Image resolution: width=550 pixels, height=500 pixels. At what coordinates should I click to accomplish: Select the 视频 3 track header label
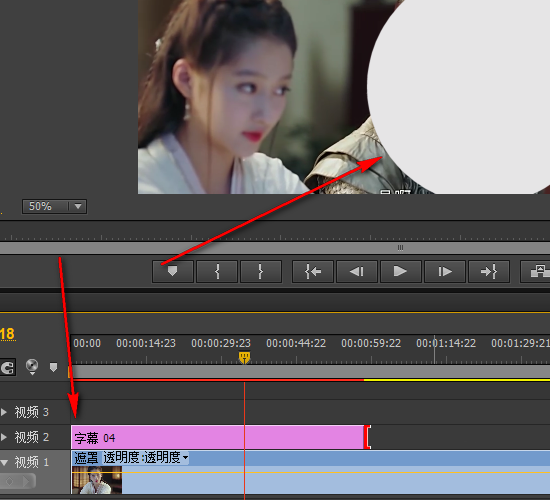coord(32,412)
